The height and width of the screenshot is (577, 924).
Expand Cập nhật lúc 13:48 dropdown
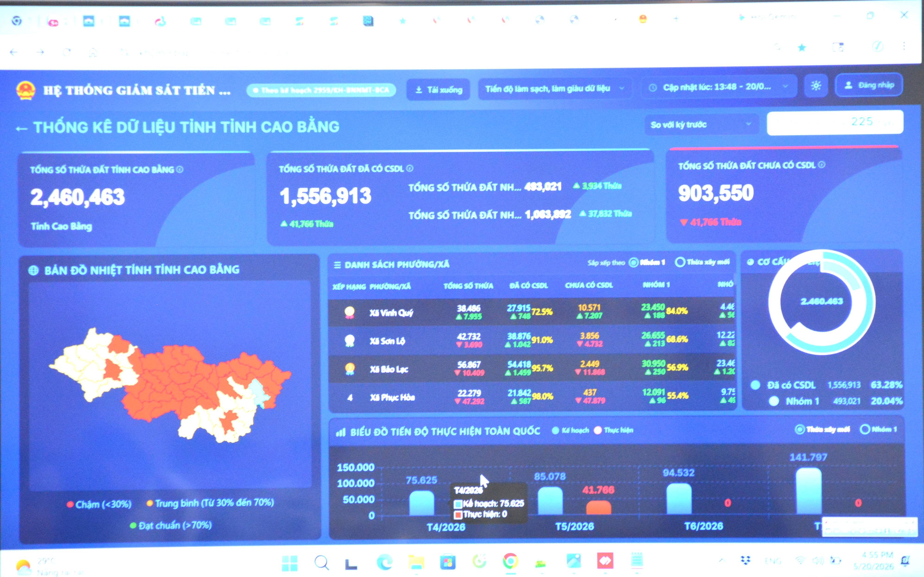(719, 87)
